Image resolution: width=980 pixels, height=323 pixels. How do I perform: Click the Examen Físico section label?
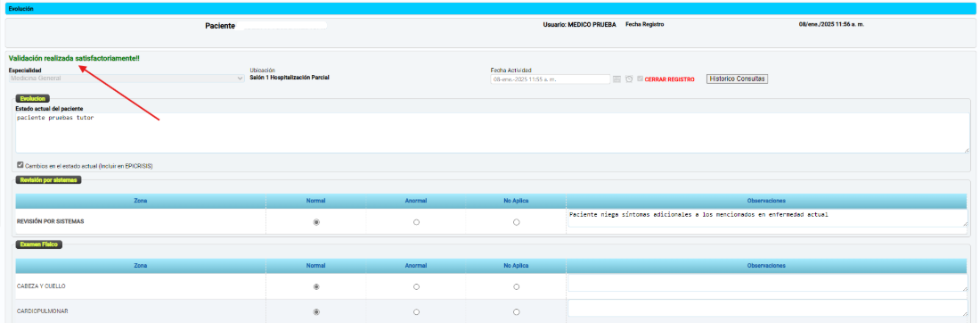tap(38, 244)
